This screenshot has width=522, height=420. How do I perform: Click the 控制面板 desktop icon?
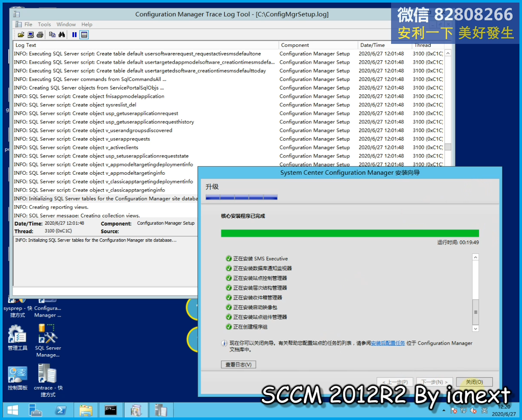(x=17, y=378)
